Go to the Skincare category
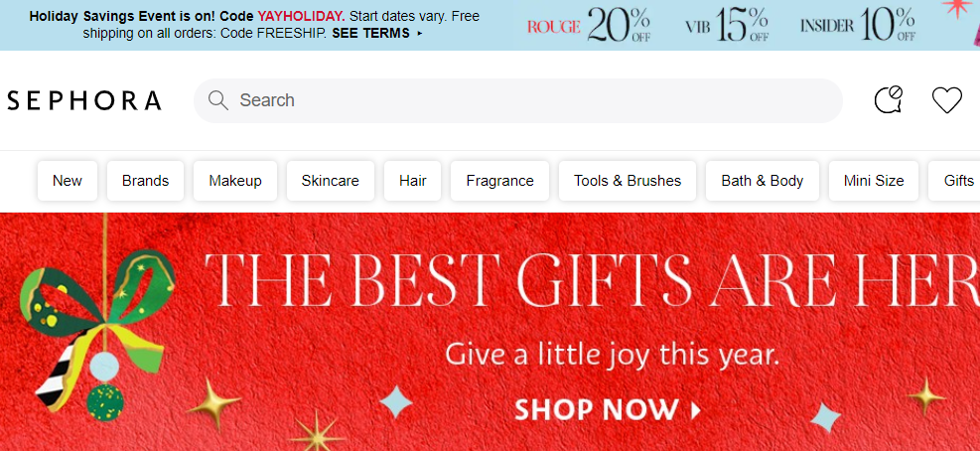The width and height of the screenshot is (980, 451). click(331, 181)
